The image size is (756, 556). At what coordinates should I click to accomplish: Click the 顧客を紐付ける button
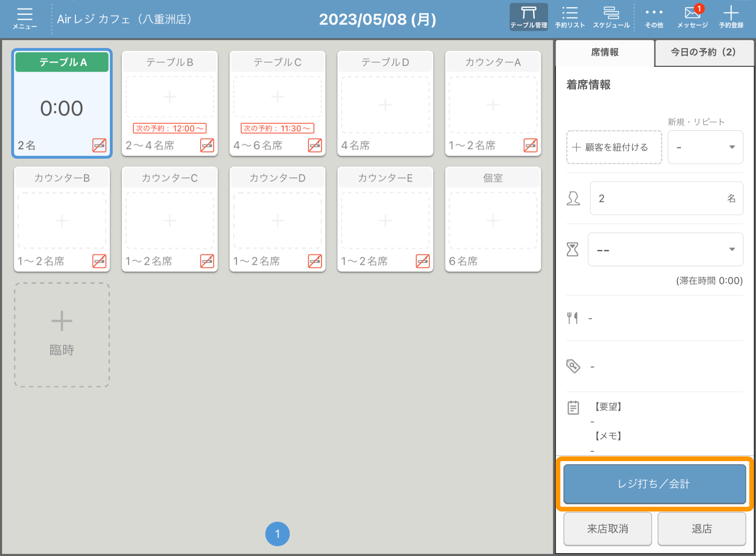612,147
